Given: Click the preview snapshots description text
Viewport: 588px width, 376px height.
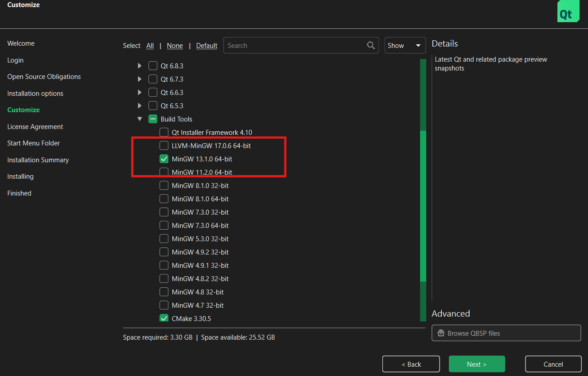Looking at the screenshot, I should [491, 64].
